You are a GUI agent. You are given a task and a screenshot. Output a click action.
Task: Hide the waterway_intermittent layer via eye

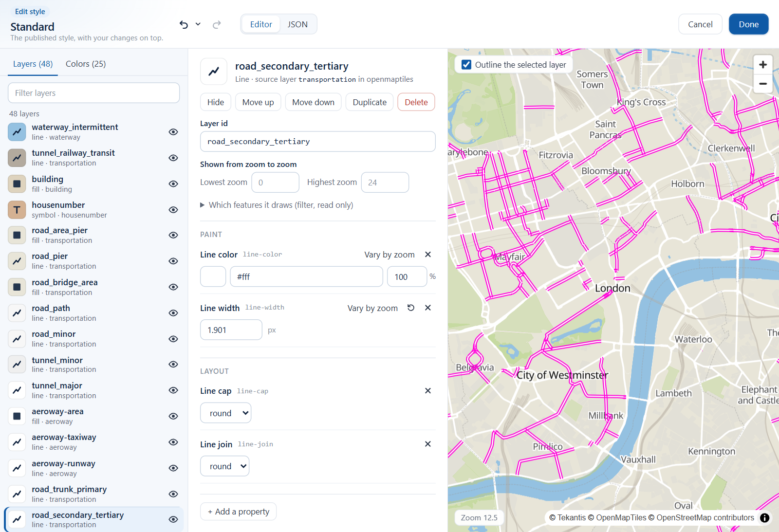[x=173, y=132]
